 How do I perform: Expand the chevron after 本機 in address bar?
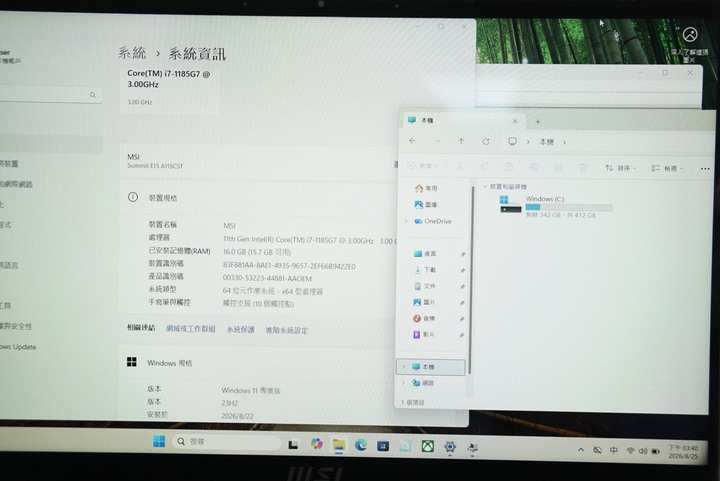(564, 142)
